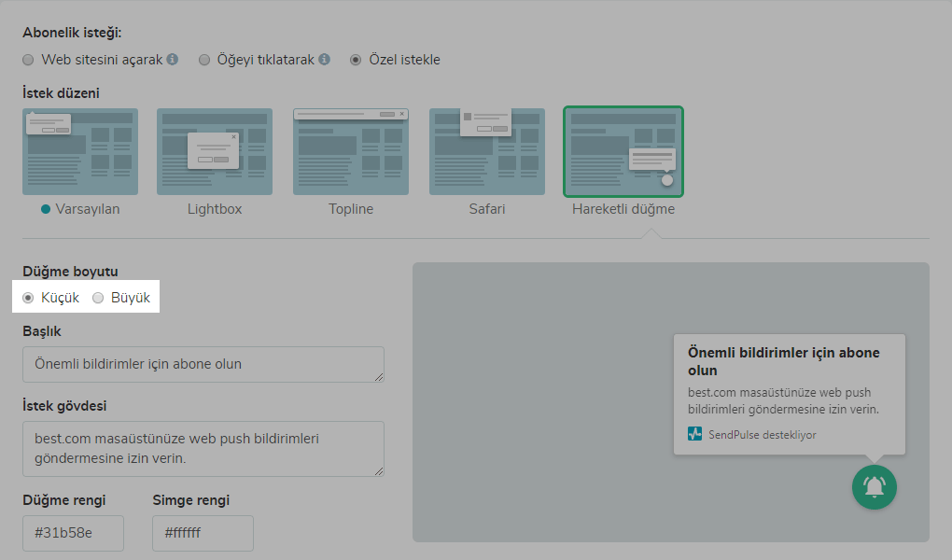Click the green bell floating button in the preview

pyautogui.click(x=875, y=487)
